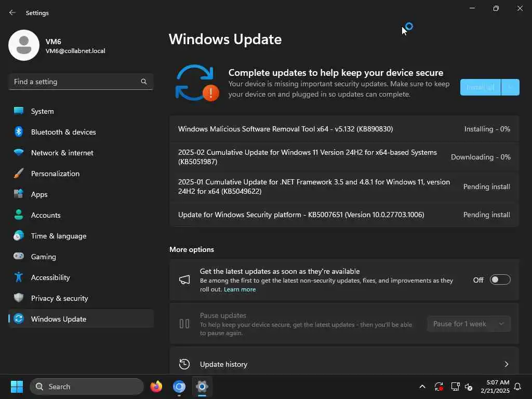Image resolution: width=532 pixels, height=399 pixels.
Task: Click in the Find a setting field
Action: point(81,82)
